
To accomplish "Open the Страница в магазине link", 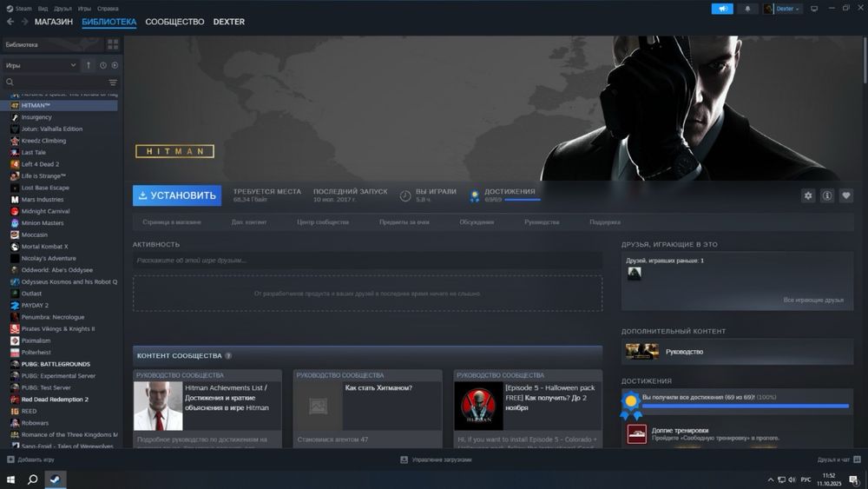I will tap(172, 222).
